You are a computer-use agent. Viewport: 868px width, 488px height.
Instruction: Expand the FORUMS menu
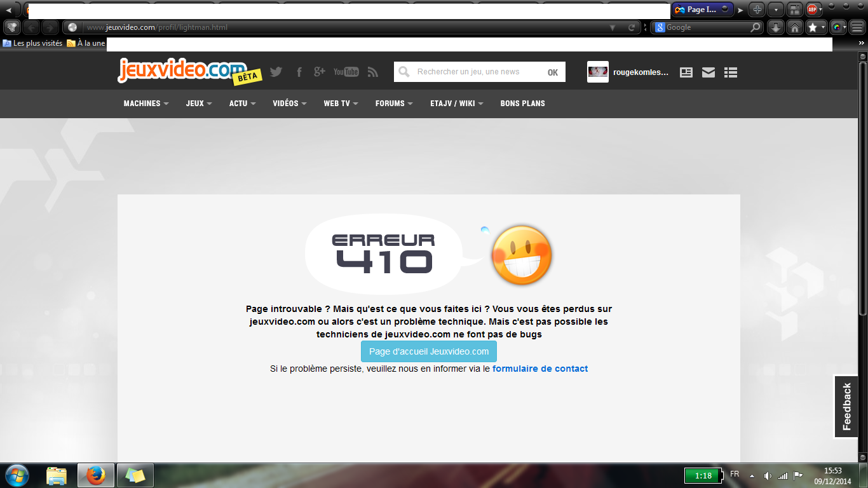[x=394, y=104]
